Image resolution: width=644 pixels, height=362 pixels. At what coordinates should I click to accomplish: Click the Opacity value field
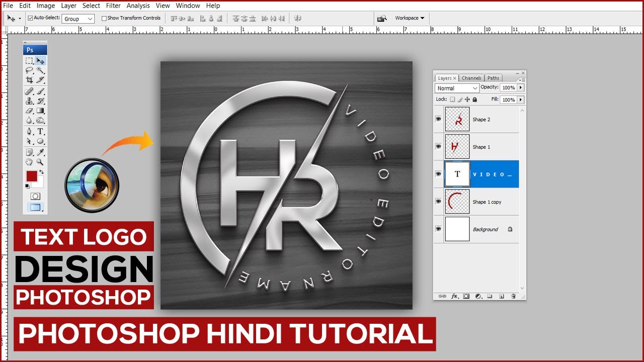click(509, 87)
